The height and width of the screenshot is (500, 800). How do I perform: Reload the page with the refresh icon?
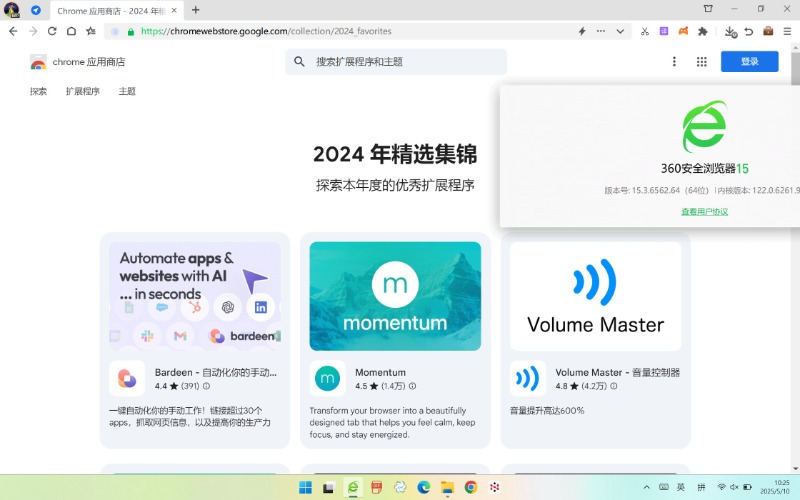(x=52, y=31)
